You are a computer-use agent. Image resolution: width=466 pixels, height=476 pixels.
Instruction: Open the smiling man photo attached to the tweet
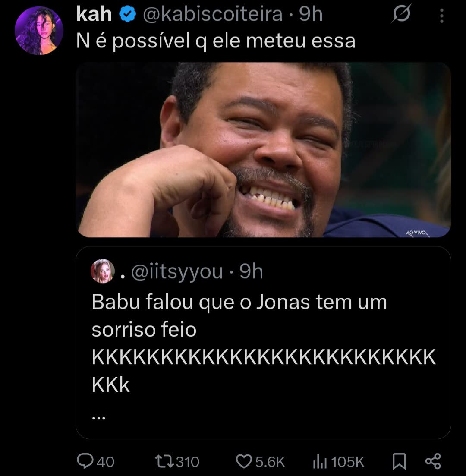coord(263,150)
